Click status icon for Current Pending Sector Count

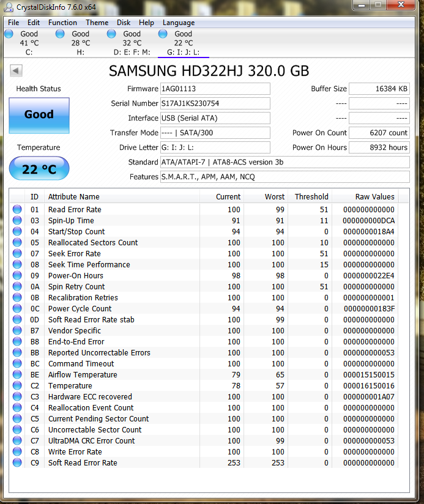17,418
